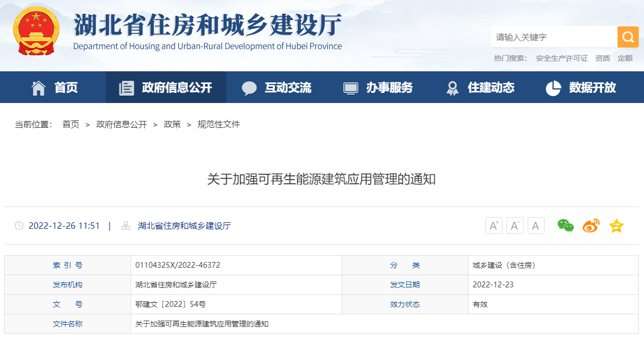This screenshot has height=337, width=644.
Task: Click the speech bubble icon beside 互动交流
Action: (249, 87)
